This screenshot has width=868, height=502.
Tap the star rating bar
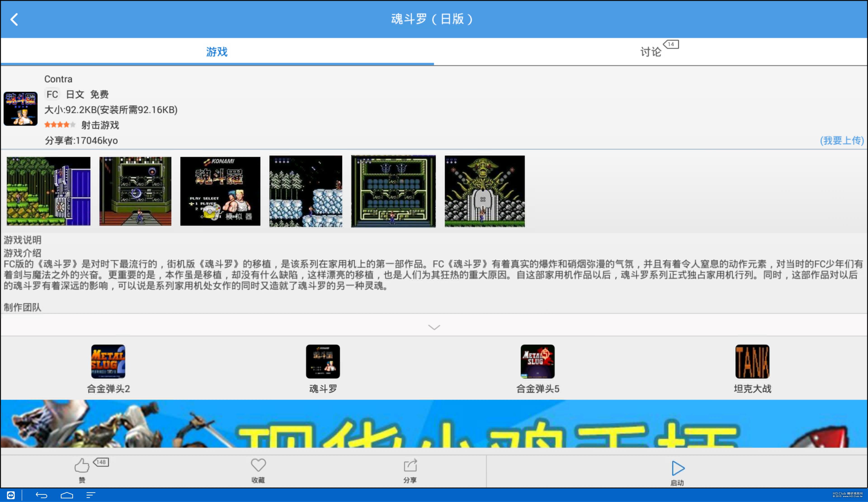coord(60,125)
